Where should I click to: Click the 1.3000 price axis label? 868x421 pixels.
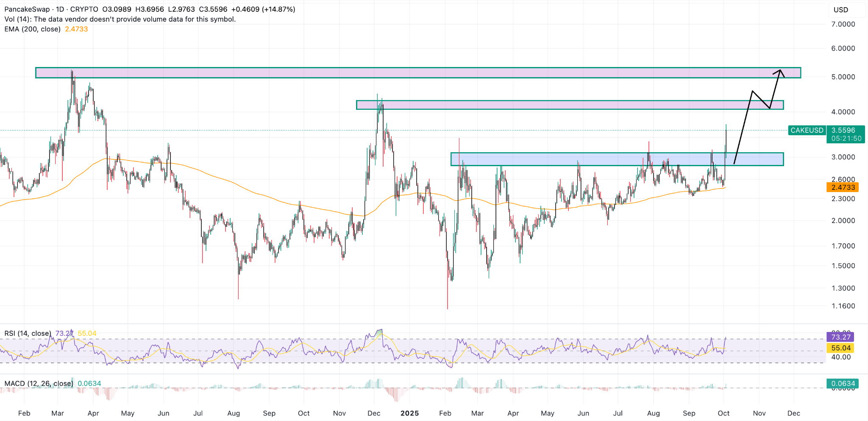pos(843,288)
